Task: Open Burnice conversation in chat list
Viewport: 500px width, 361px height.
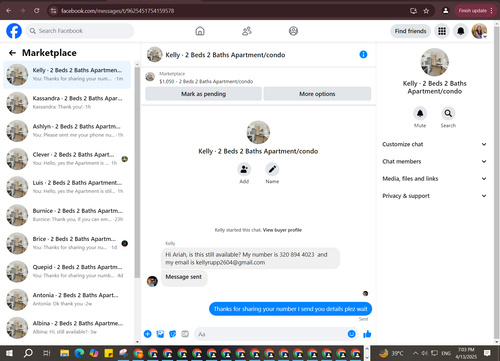Action: (x=67, y=215)
